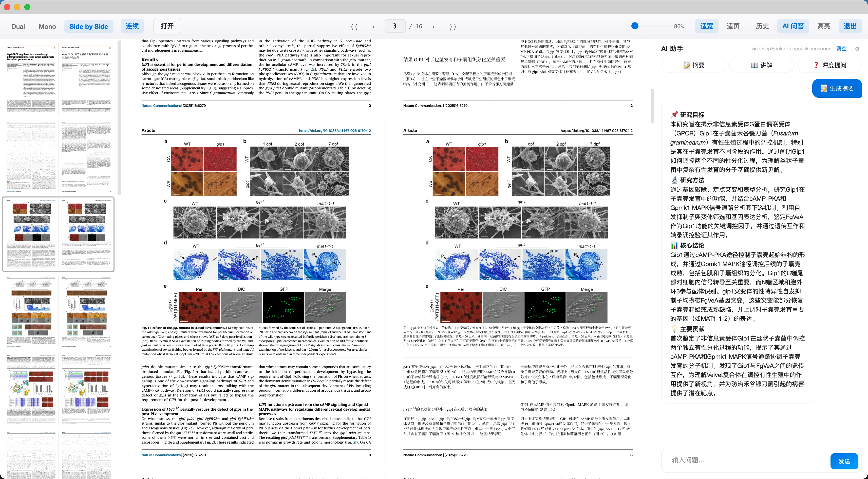Click the Results heading on left page
868x479 pixels.
(x=150, y=59)
